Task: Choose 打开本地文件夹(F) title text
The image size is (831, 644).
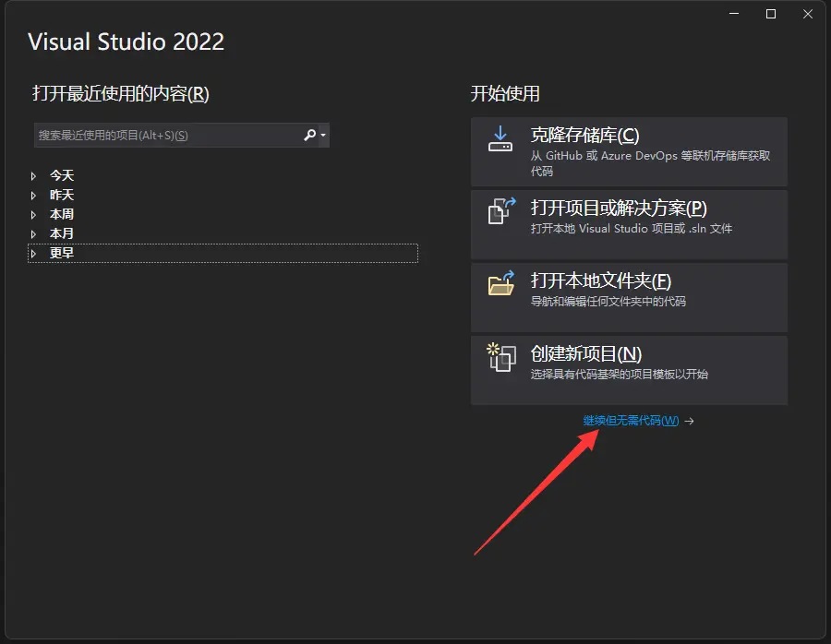Action: (600, 281)
